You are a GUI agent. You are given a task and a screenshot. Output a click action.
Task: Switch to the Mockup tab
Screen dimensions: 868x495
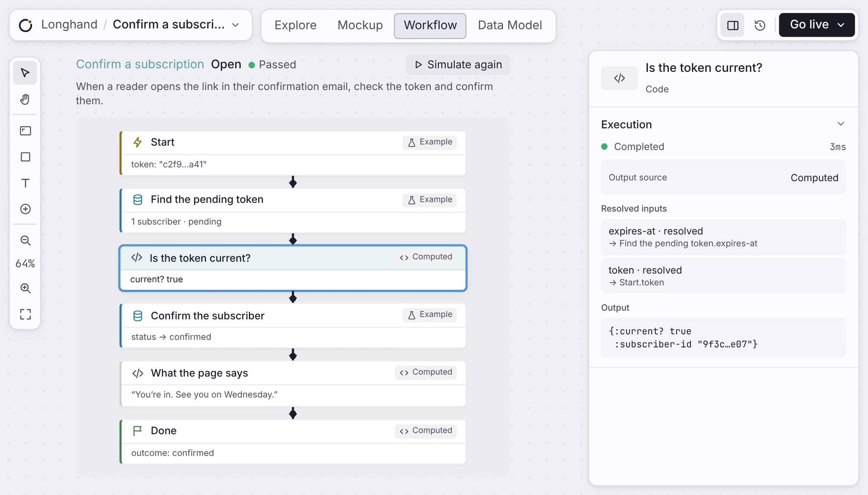click(360, 25)
